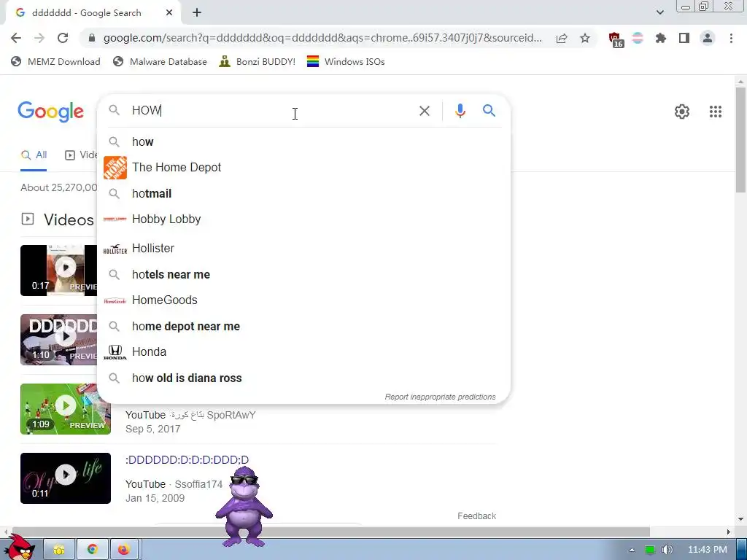
Task: Close the ddddddd Google Search tab
Action: pyautogui.click(x=169, y=13)
